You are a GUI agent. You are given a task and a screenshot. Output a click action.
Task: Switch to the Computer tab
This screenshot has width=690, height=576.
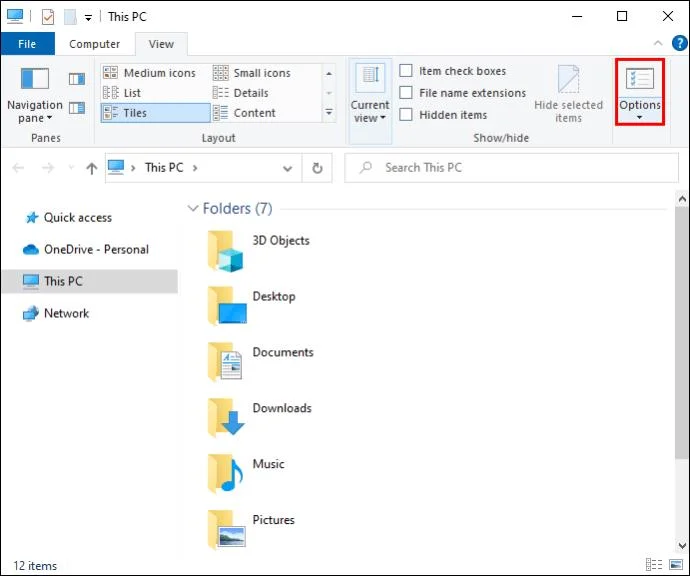click(x=94, y=44)
